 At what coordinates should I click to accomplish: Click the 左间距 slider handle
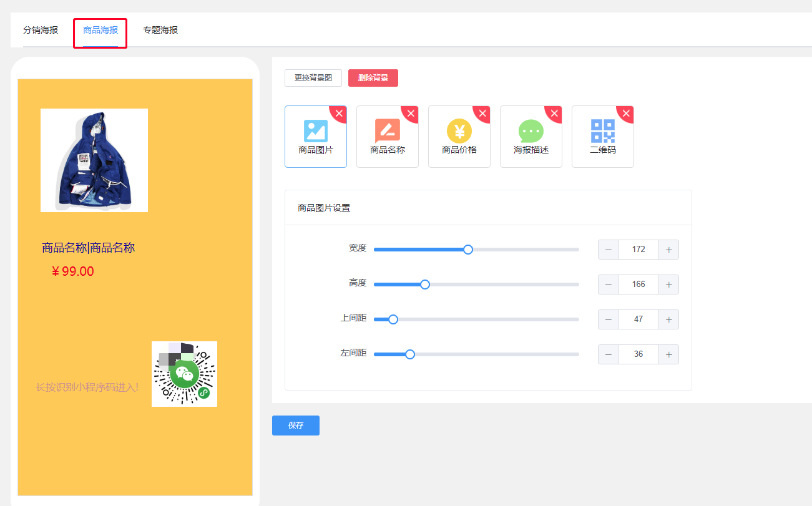pos(410,354)
